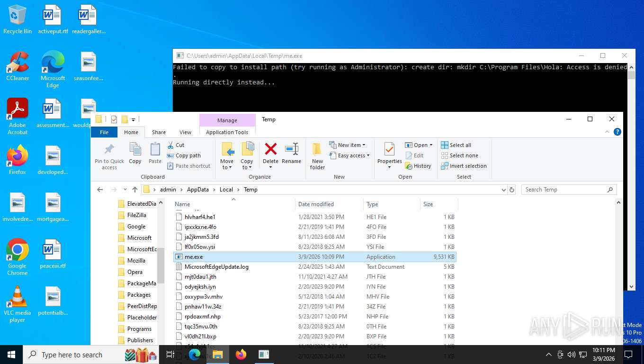This screenshot has height=364, width=644.
Task: Go up one folder level
Action: (135, 190)
